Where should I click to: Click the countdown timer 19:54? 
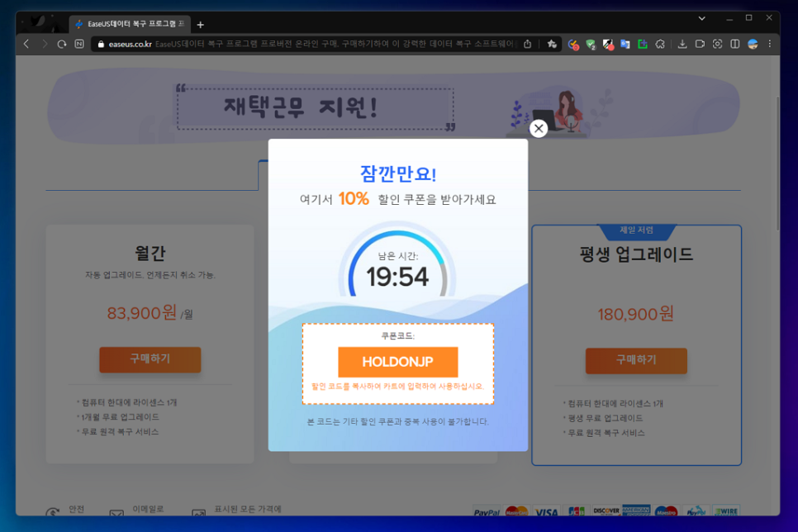(x=397, y=277)
